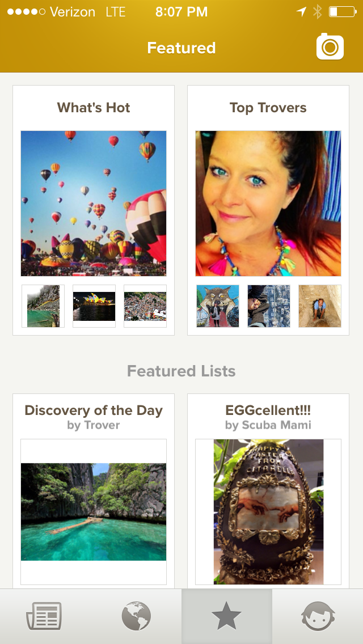Open the news feed tab icon
The width and height of the screenshot is (363, 644).
pyautogui.click(x=44, y=616)
